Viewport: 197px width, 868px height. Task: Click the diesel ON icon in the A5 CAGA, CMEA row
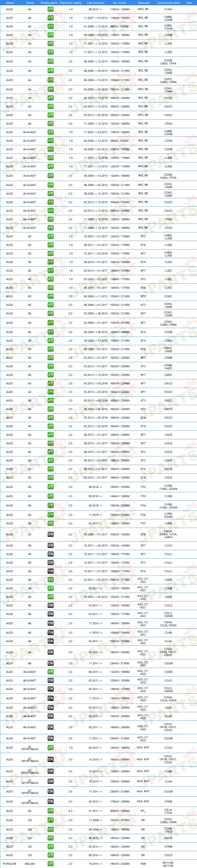50,534
